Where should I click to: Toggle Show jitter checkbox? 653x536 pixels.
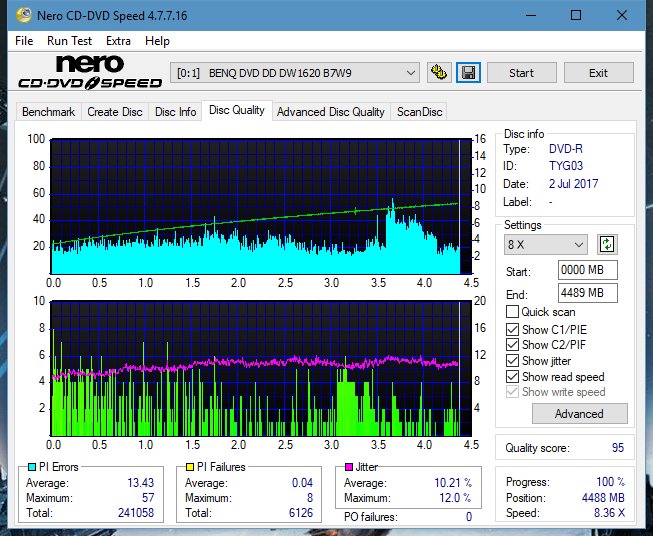pos(512,361)
